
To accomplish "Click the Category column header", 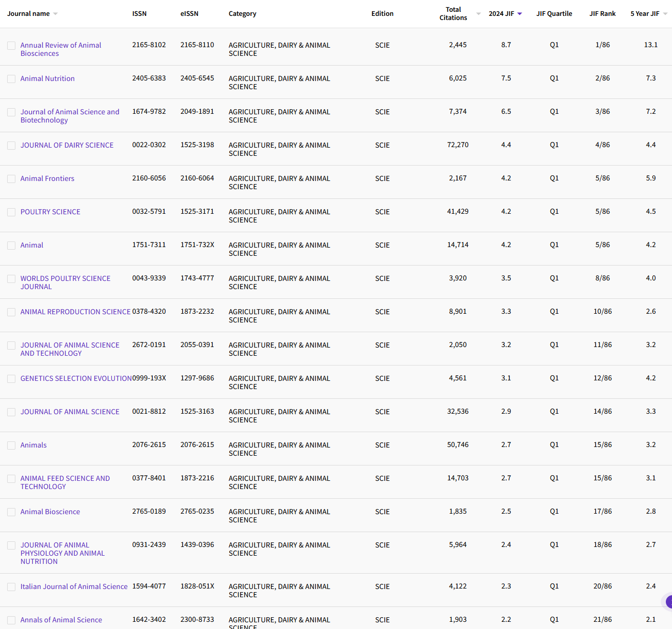I will [x=242, y=14].
